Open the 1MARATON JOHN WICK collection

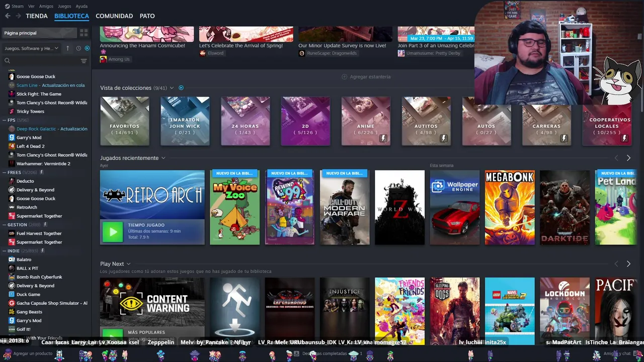pos(185,121)
